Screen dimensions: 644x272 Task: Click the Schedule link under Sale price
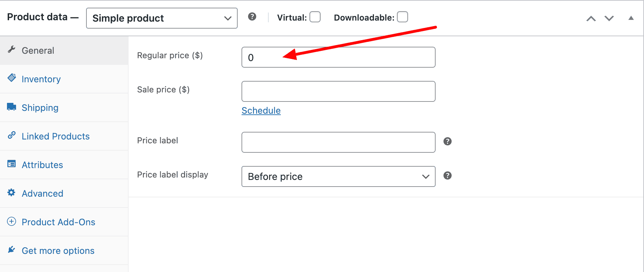pyautogui.click(x=261, y=111)
